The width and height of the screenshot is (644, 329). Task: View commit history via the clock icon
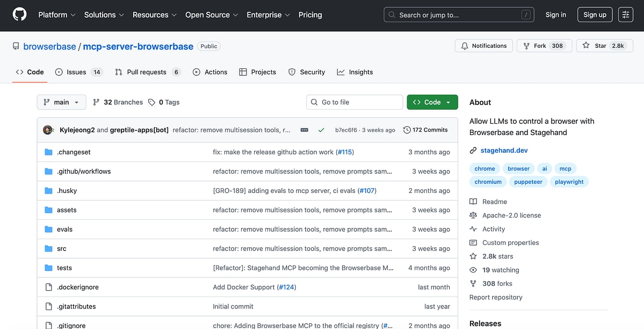coord(407,130)
